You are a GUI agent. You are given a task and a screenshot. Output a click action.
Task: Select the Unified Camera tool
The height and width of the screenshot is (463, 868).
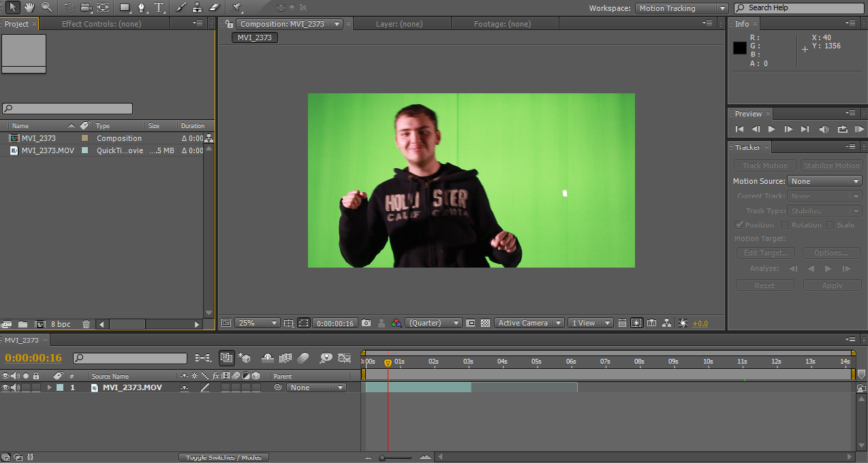84,7
